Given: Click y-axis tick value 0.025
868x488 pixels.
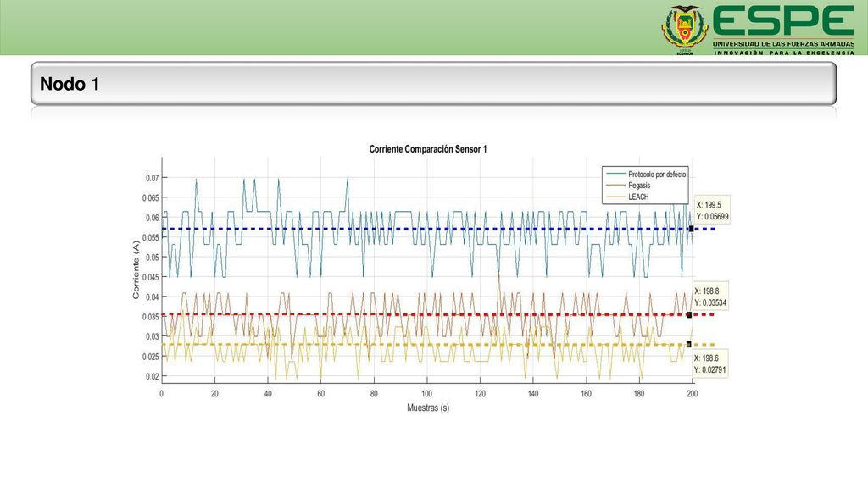Looking at the screenshot, I should (x=151, y=357).
